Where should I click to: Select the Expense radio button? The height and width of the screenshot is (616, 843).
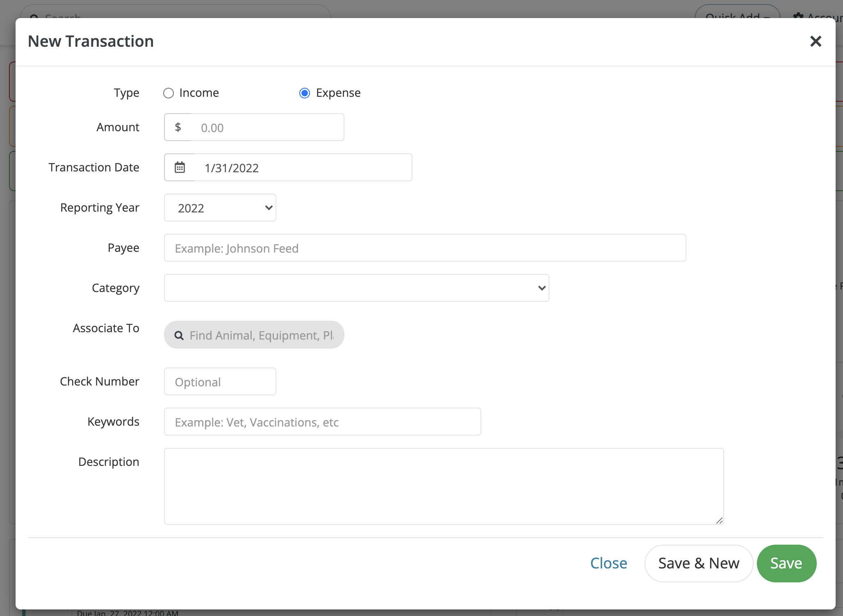tap(305, 93)
